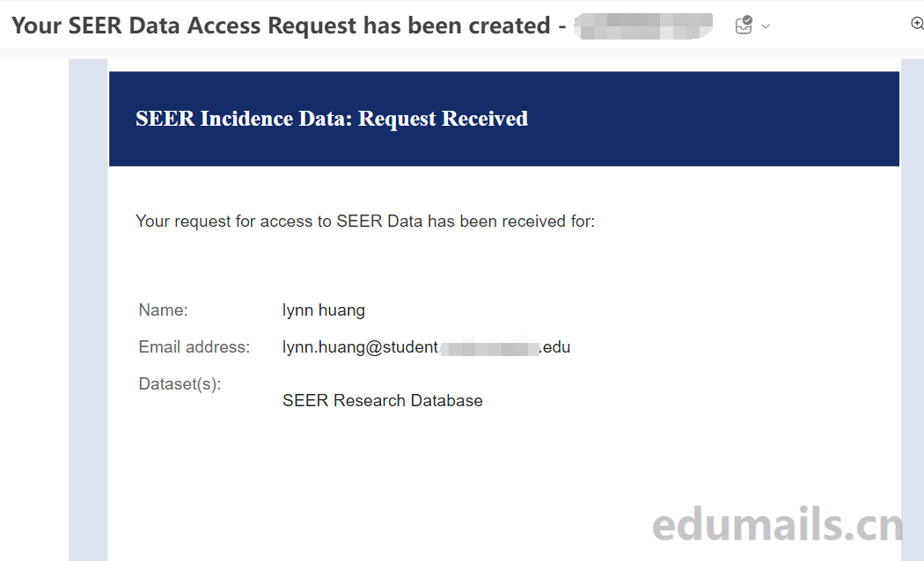Select the name value "lynn huang"

tap(323, 310)
